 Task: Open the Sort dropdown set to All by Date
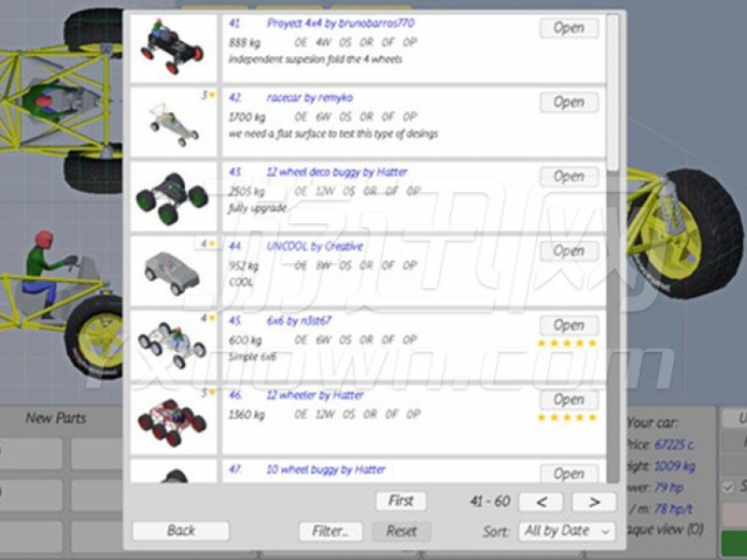[567, 531]
